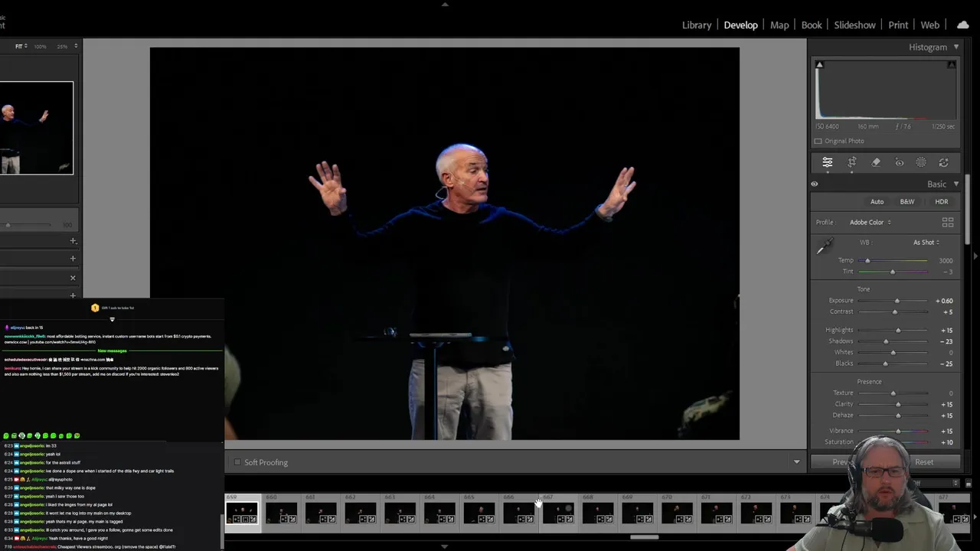Viewport: 980px width, 551px height.
Task: Click the Shadows slider handle
Action: (886, 341)
